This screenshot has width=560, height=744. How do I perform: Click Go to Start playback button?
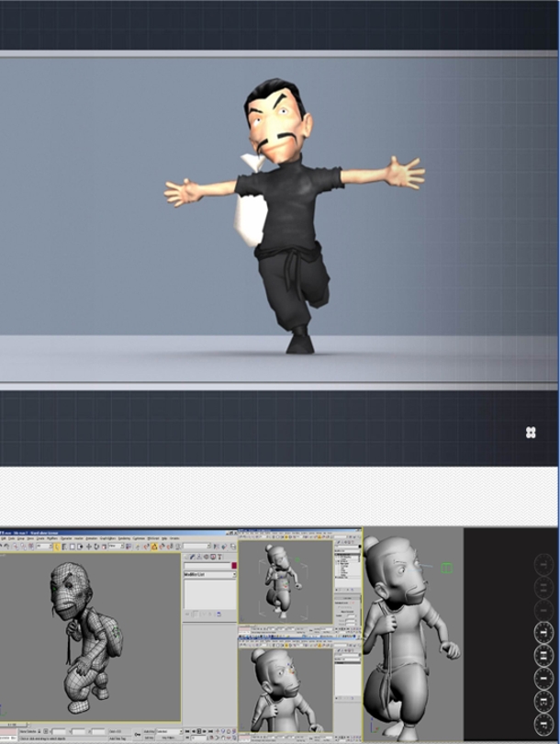(187, 731)
